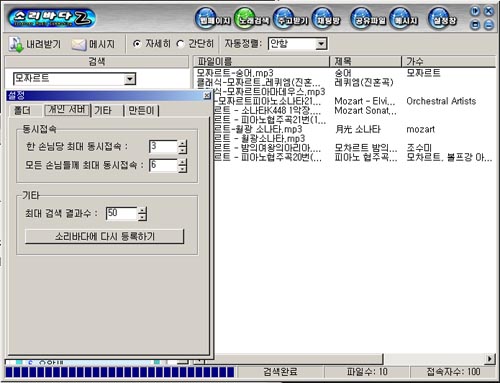Expand the 모자르트 search combo box arrow
Screen dimensions: 500x383
tap(130, 79)
